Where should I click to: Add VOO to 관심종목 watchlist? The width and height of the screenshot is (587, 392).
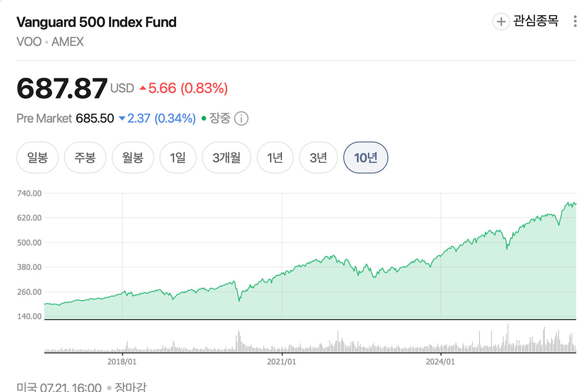pyautogui.click(x=526, y=22)
